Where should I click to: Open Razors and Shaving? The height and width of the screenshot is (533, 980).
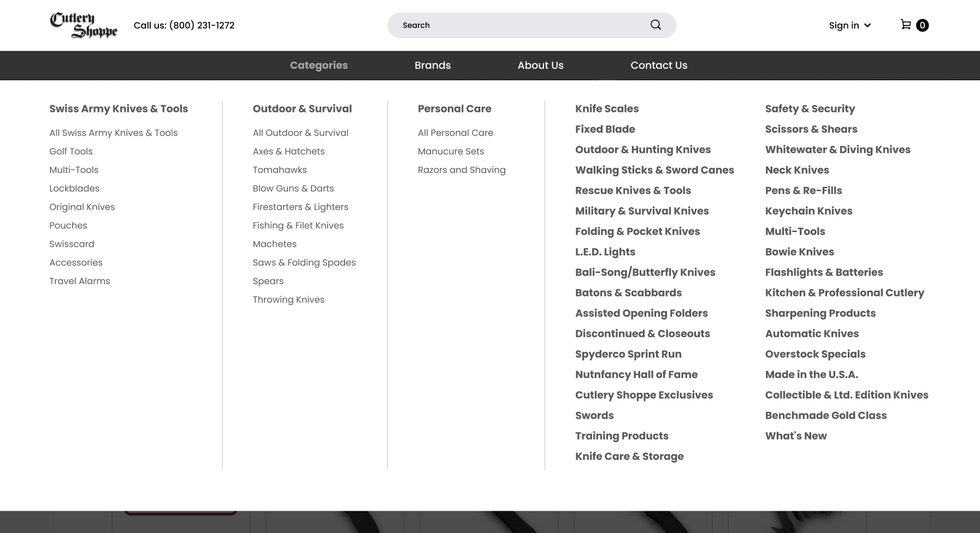[462, 170]
